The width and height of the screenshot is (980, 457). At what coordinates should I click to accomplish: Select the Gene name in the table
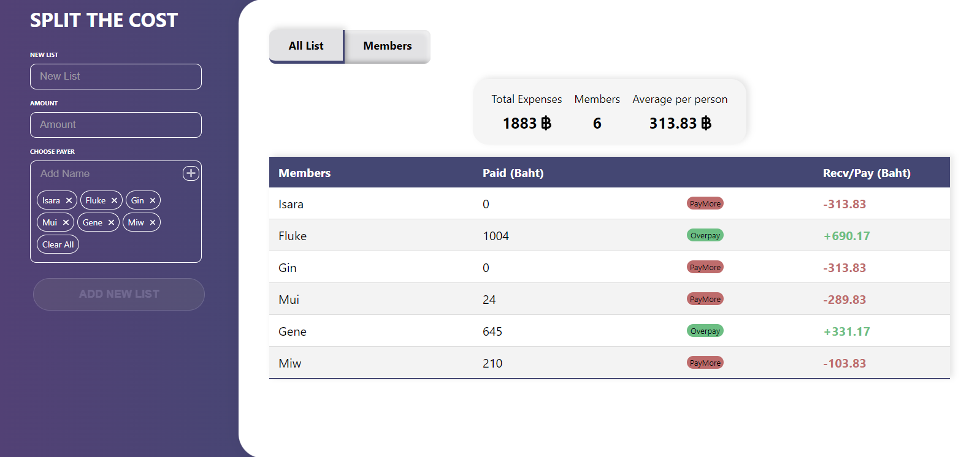point(293,331)
